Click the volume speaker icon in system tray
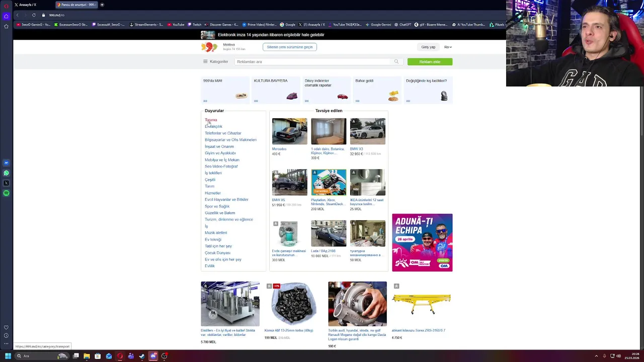The width and height of the screenshot is (644, 362). (x=618, y=356)
